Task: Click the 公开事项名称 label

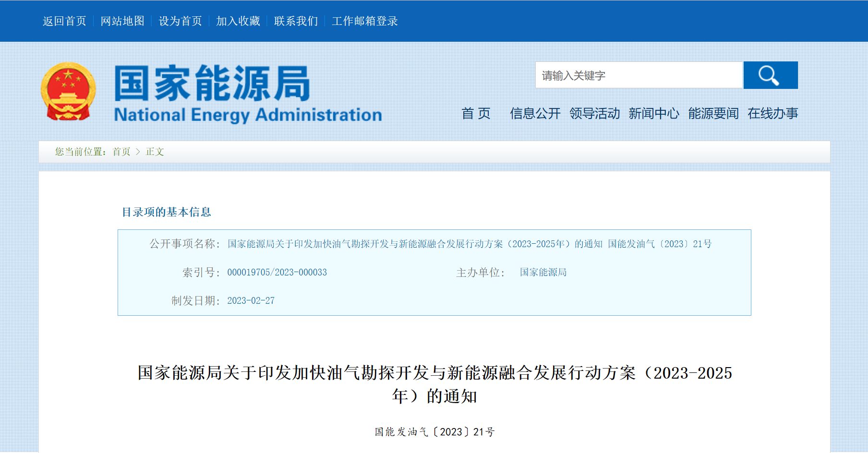Action: pyautogui.click(x=185, y=244)
